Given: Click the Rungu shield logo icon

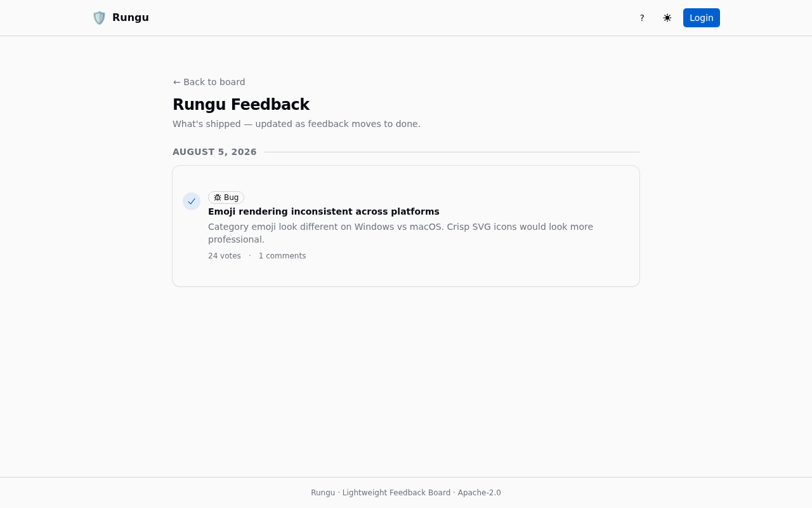Looking at the screenshot, I should pos(99,18).
